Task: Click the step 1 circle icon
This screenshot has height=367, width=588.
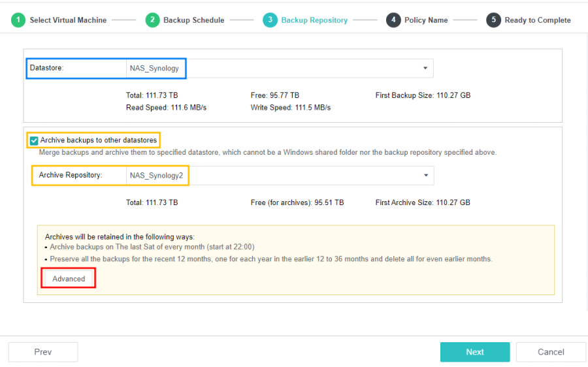Action: click(18, 20)
